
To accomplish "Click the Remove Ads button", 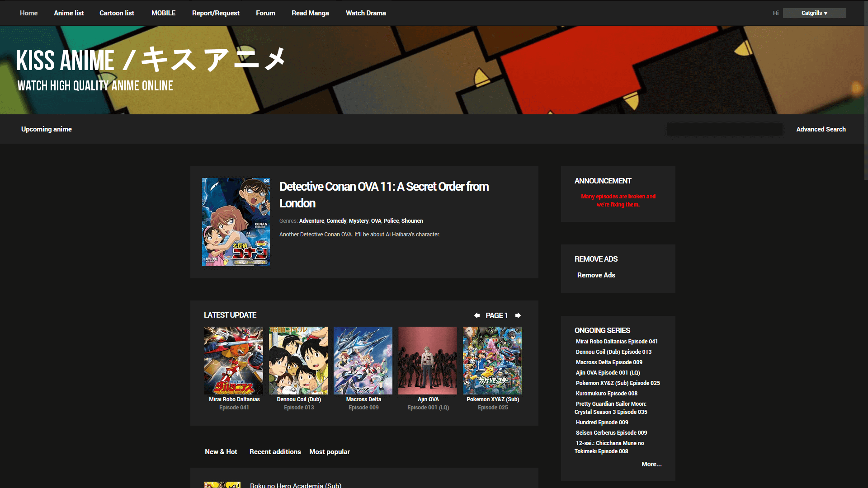I will 596,275.
